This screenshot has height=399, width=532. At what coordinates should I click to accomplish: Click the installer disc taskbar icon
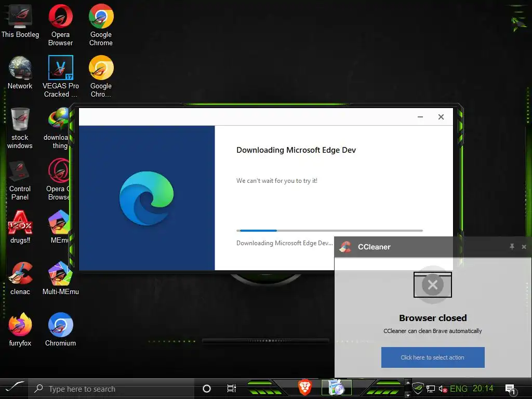pos(336,388)
